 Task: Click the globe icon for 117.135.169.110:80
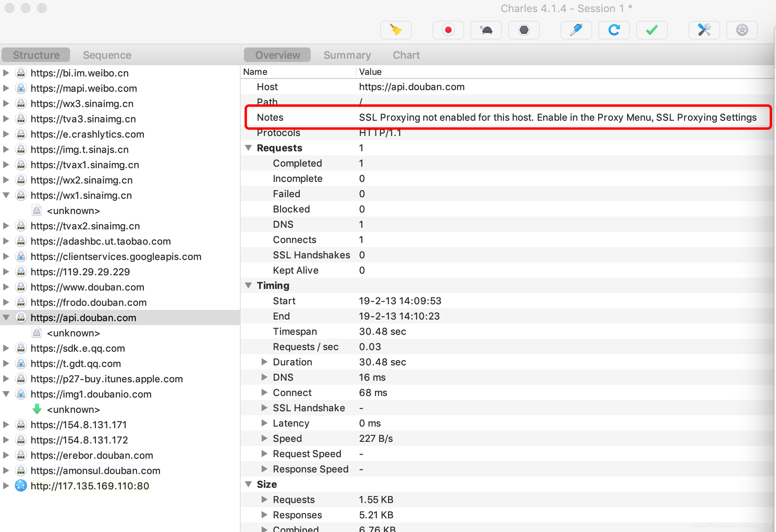pos(21,486)
